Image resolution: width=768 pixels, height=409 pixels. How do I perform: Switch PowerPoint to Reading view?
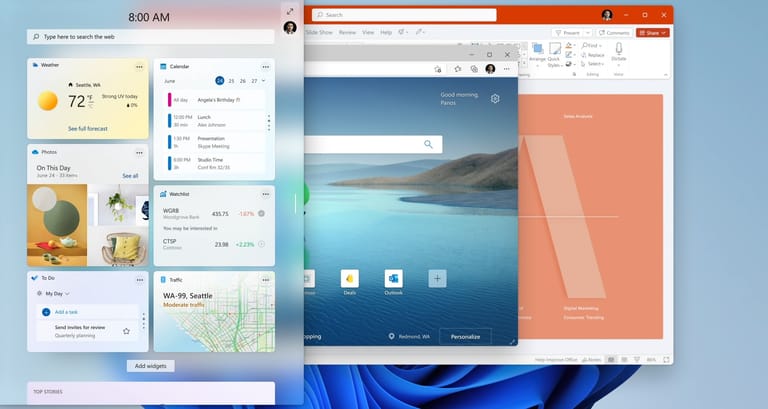[637, 360]
